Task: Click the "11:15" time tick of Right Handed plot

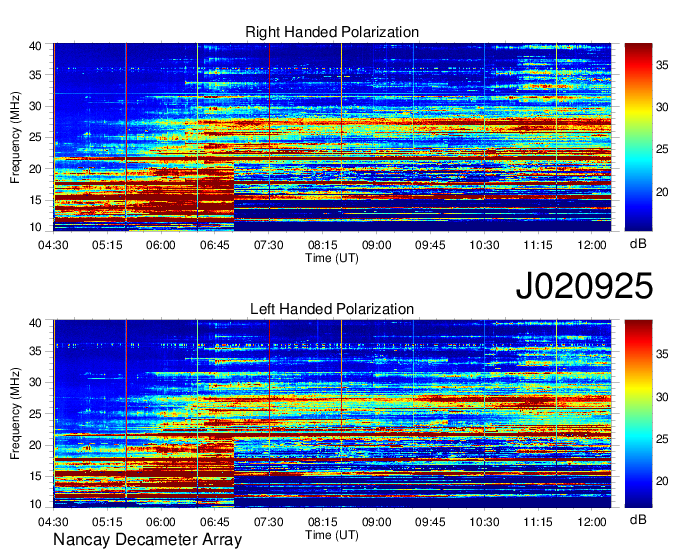Action: [538, 245]
